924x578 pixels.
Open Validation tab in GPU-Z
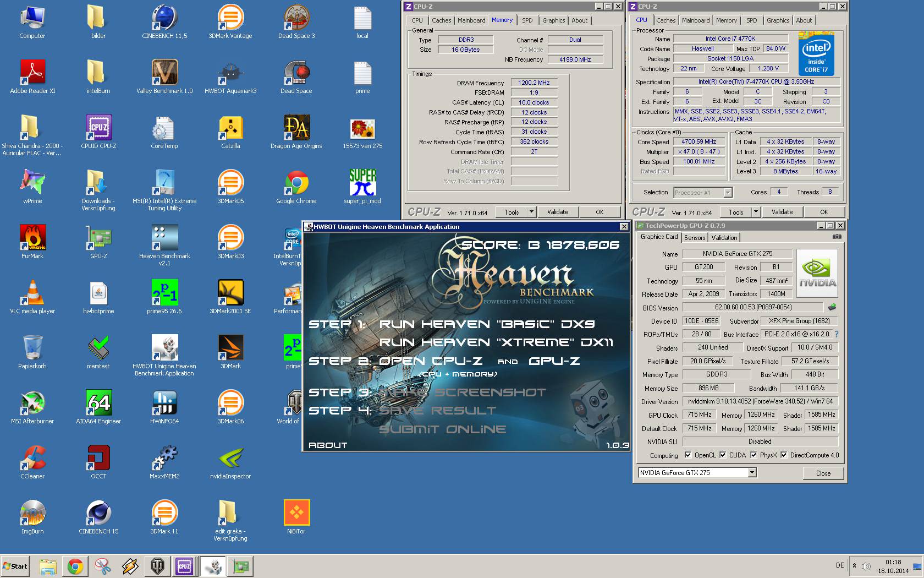pos(724,238)
